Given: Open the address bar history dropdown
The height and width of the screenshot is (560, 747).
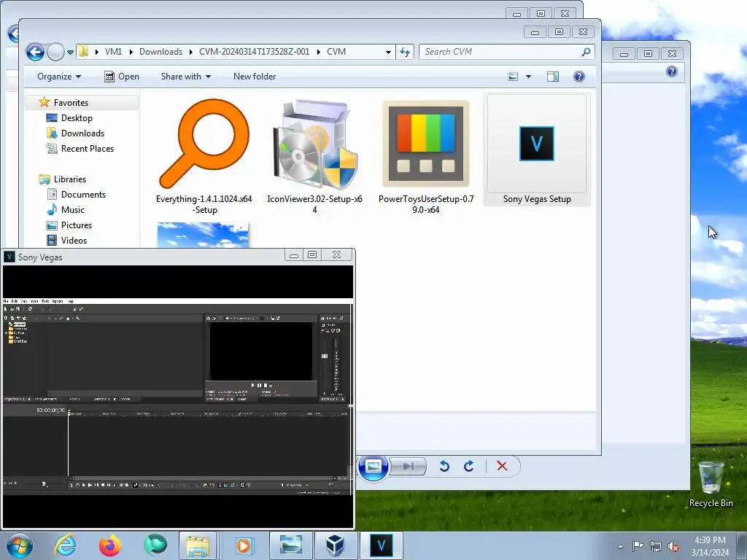Looking at the screenshot, I should [x=388, y=52].
